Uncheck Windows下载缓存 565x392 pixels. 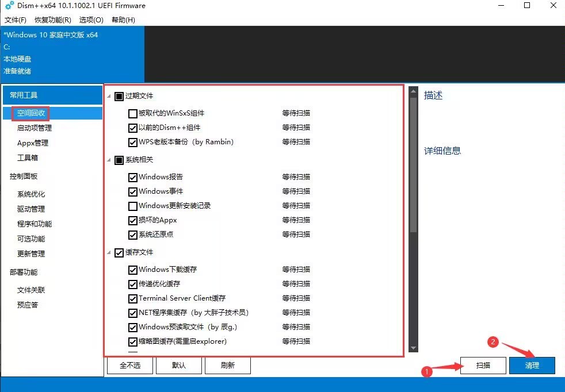132,269
